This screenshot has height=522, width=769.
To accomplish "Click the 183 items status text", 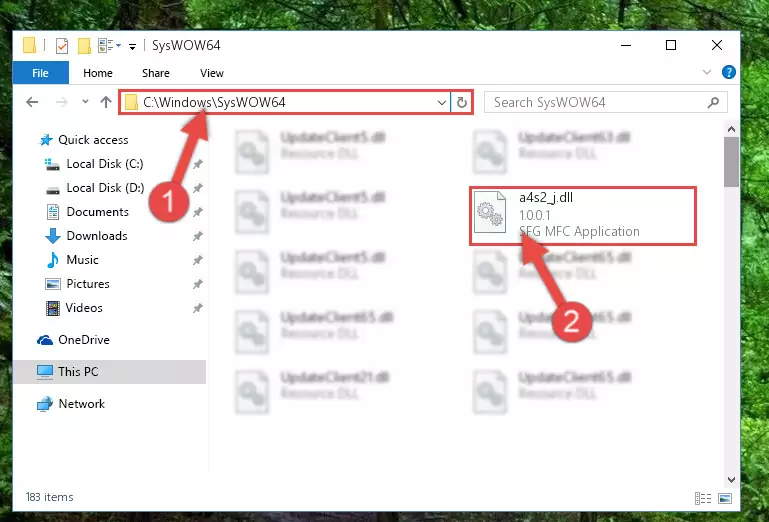I will tap(50, 497).
